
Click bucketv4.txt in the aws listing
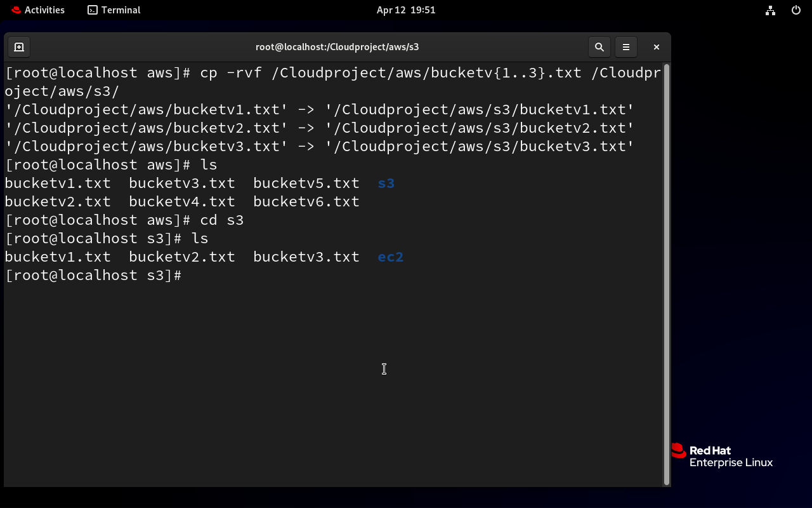pyautogui.click(x=182, y=202)
